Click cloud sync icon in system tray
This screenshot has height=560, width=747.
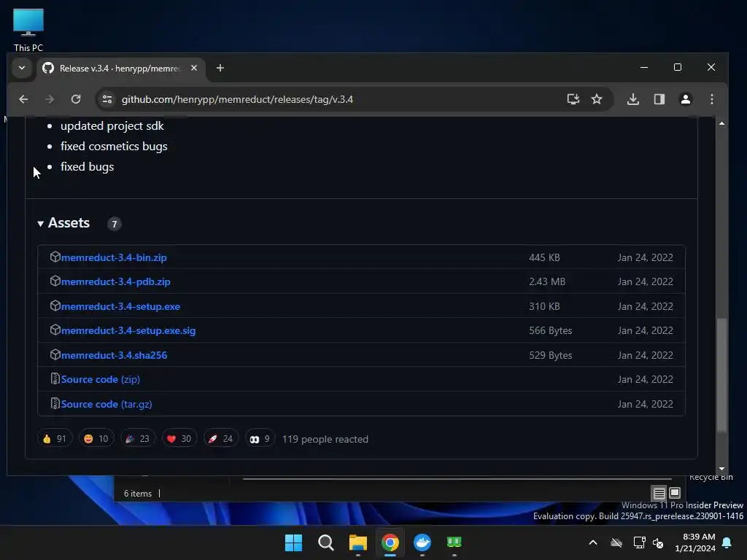616,542
